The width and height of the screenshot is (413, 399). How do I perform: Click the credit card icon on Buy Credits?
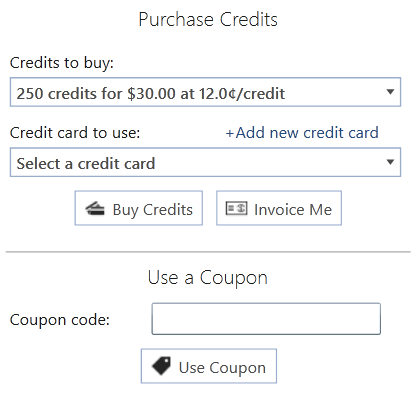95,209
